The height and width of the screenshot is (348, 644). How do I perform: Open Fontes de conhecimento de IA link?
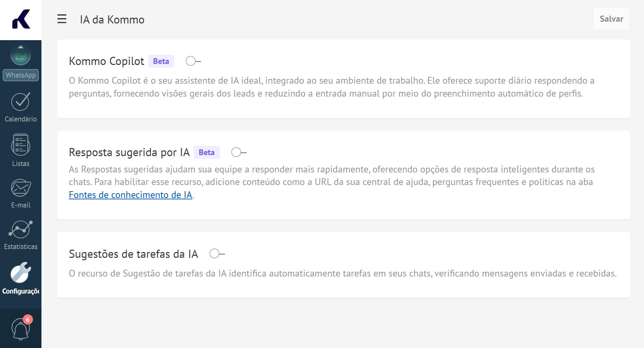[130, 195]
